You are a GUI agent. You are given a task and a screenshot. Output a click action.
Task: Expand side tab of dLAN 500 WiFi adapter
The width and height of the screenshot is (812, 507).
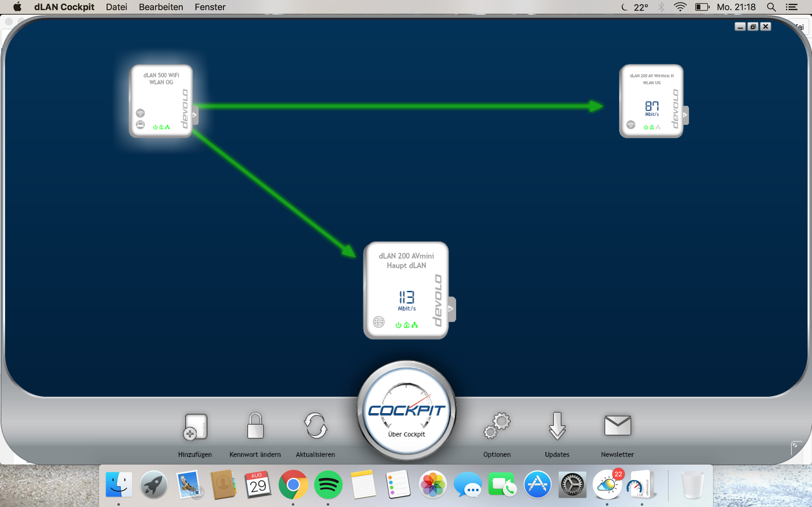pos(195,115)
